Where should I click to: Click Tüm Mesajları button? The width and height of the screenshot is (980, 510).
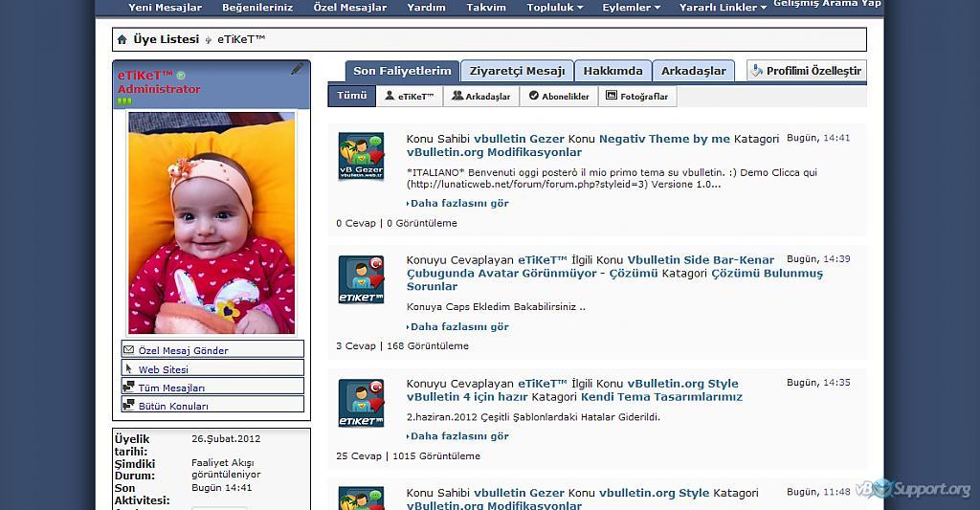[x=212, y=387]
